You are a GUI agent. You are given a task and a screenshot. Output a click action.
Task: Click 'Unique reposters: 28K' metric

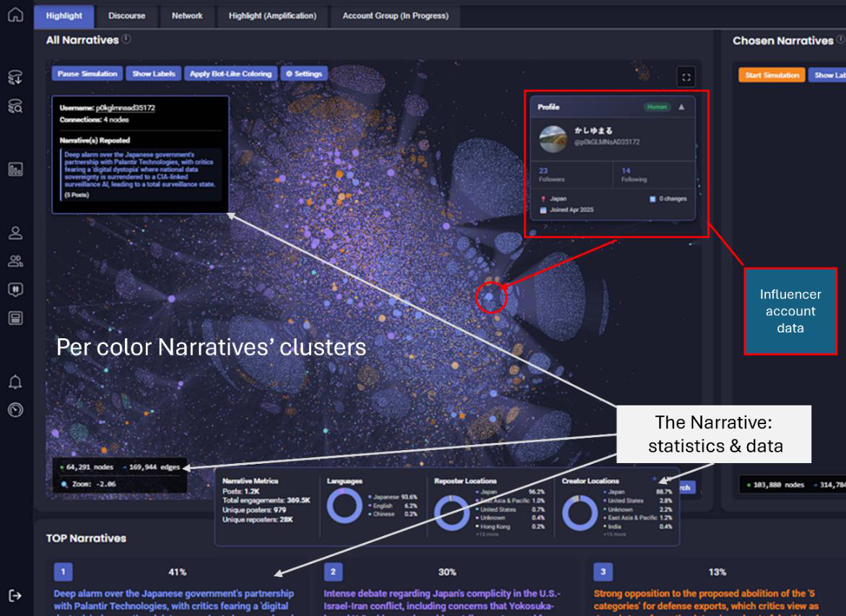point(258,519)
